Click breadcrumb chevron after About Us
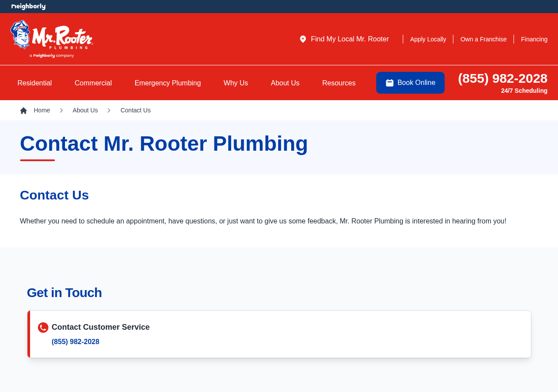 [109, 111]
